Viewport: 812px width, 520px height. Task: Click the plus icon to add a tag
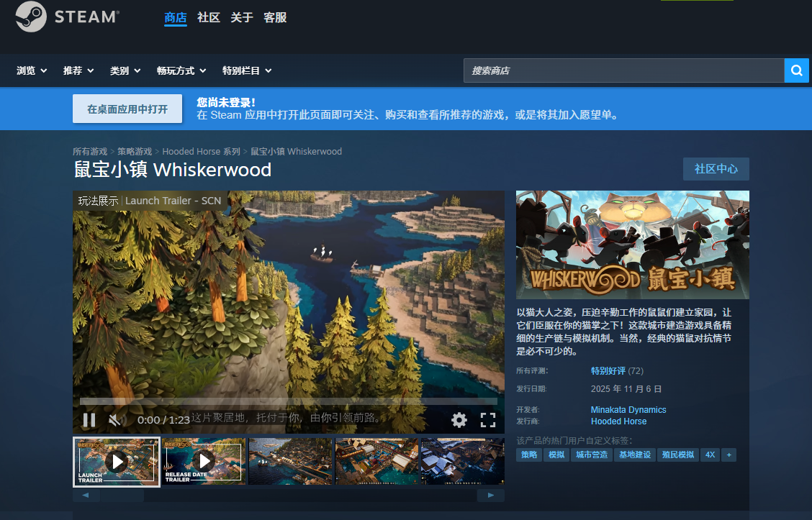pyautogui.click(x=728, y=455)
